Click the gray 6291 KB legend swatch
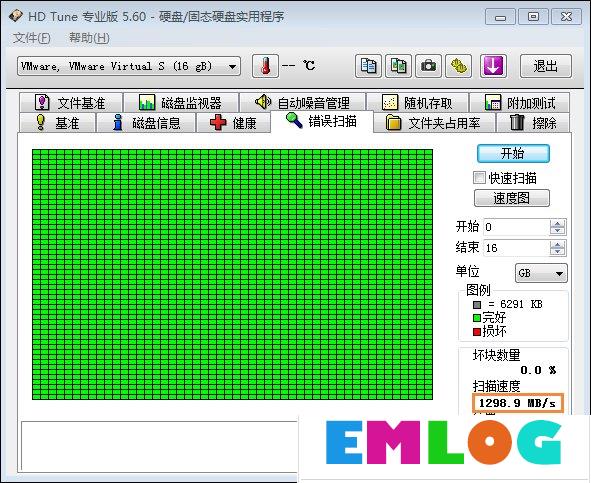The height and width of the screenshot is (483, 591). pyautogui.click(x=477, y=304)
